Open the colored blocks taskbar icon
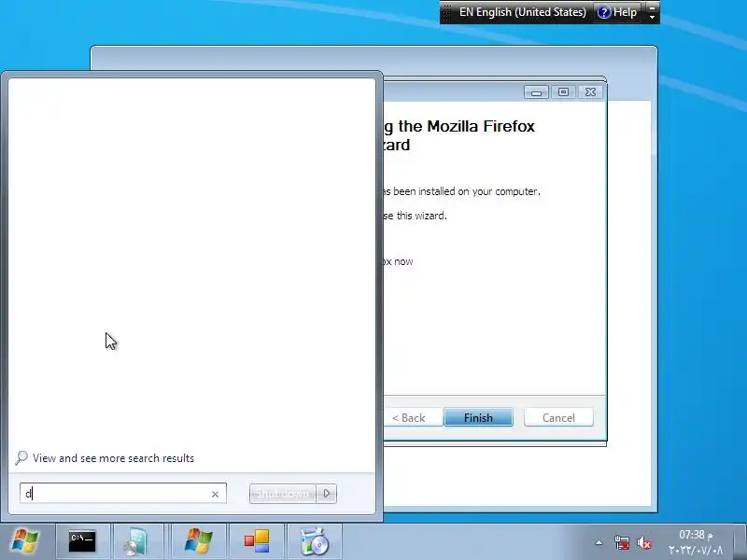 click(x=257, y=541)
